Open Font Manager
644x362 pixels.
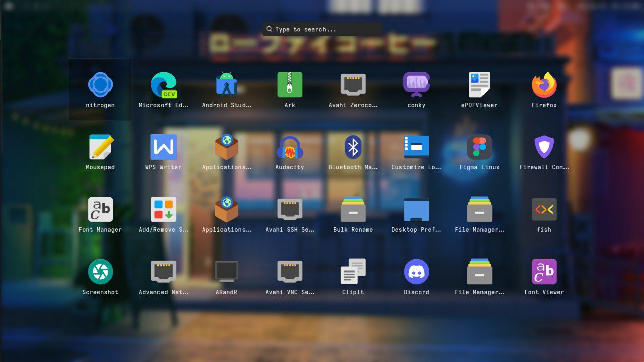pos(100,214)
